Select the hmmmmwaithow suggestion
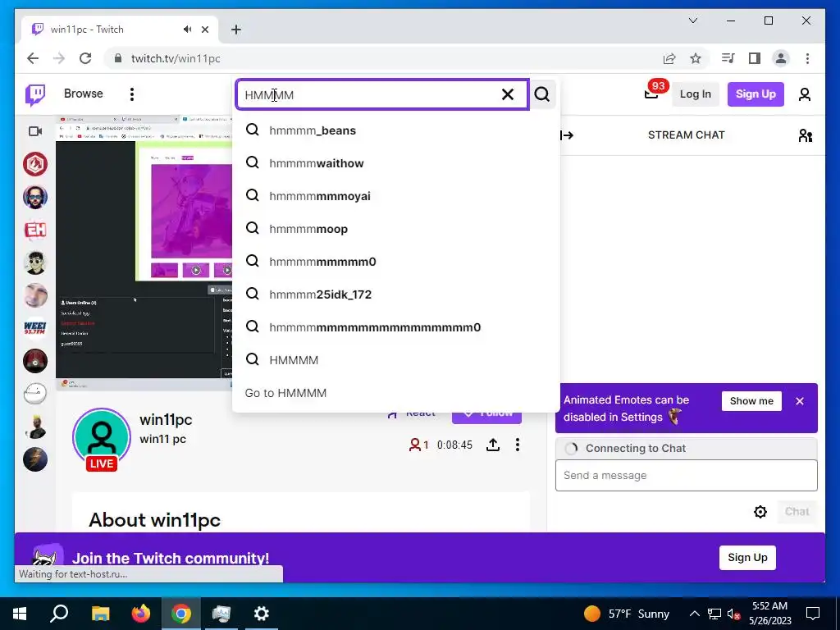Viewport: 840px width, 630px height. click(x=396, y=163)
